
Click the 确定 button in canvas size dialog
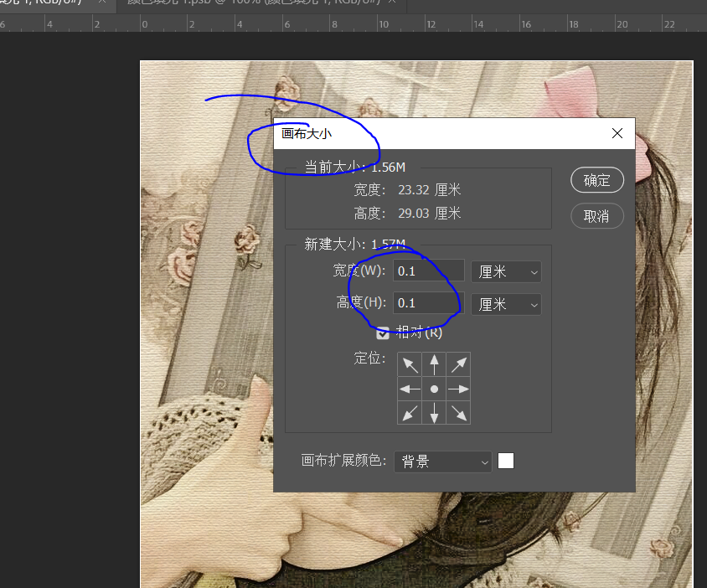coord(597,180)
